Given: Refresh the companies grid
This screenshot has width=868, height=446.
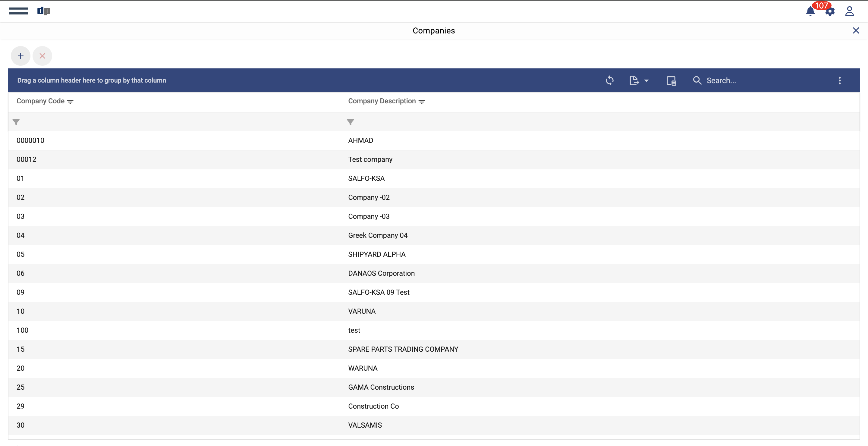Looking at the screenshot, I should [x=609, y=80].
